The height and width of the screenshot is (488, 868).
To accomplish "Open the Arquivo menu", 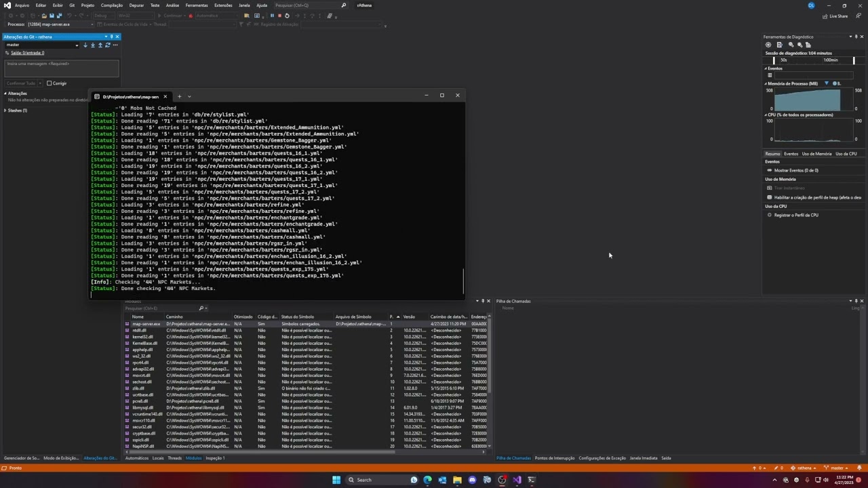I will click(22, 5).
